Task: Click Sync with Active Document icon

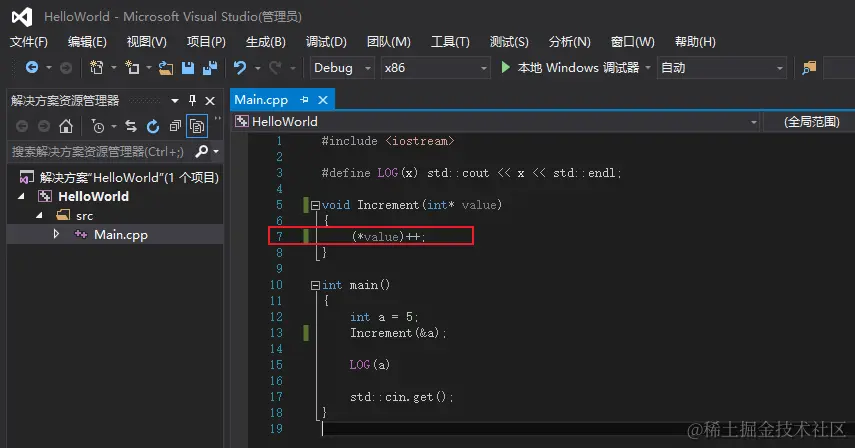Action: (x=131, y=126)
